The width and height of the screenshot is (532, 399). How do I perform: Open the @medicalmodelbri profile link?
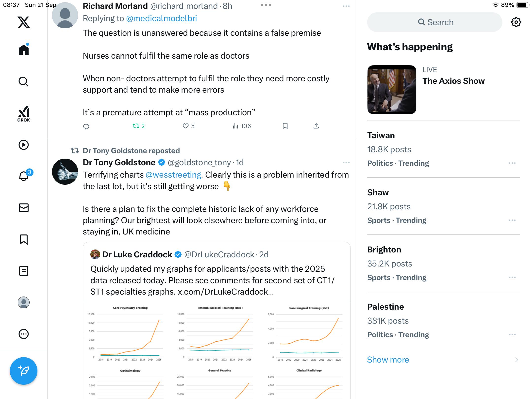[x=161, y=18]
